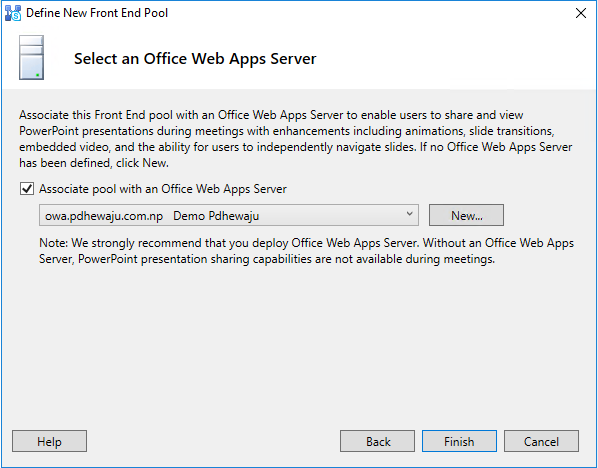598x468 pixels.
Task: Expand the Office Web Apps Server dropdown arrow
Action: click(x=409, y=214)
